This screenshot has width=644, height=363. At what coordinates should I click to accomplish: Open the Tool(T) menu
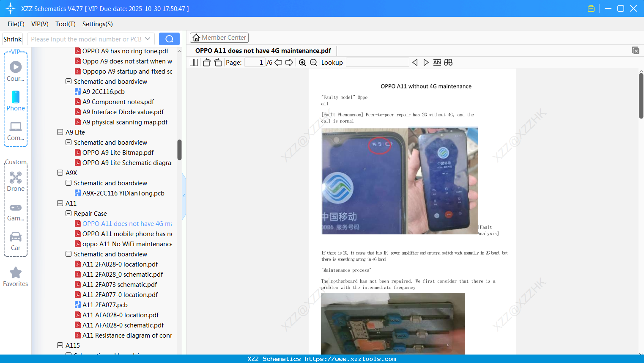click(x=66, y=24)
